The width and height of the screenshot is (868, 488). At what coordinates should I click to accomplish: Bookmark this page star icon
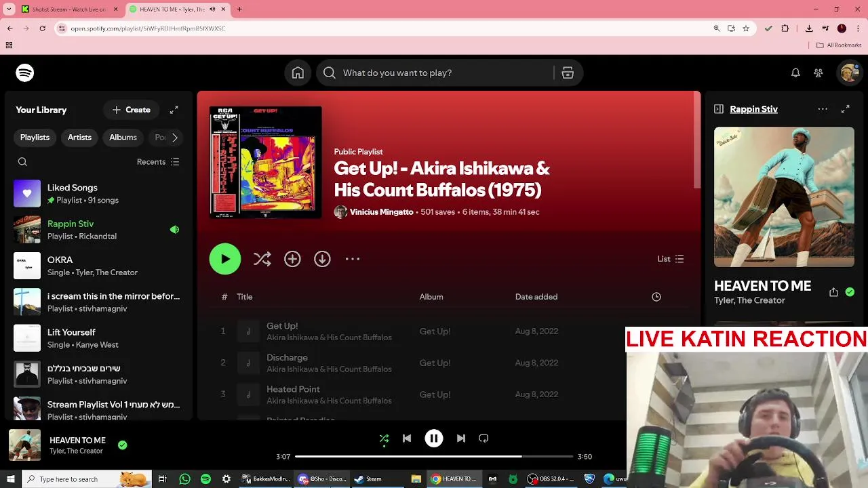coord(746,28)
